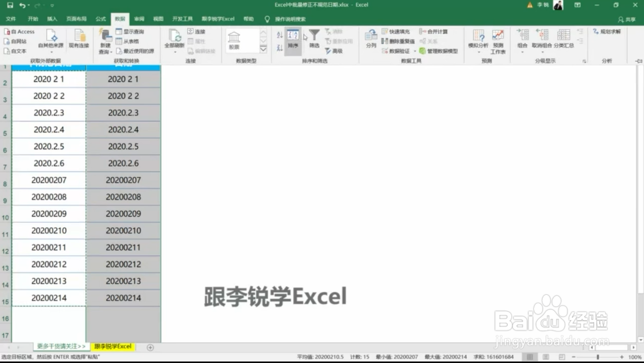Click 预测工作表 (Forecast Sheet)

click(498, 41)
